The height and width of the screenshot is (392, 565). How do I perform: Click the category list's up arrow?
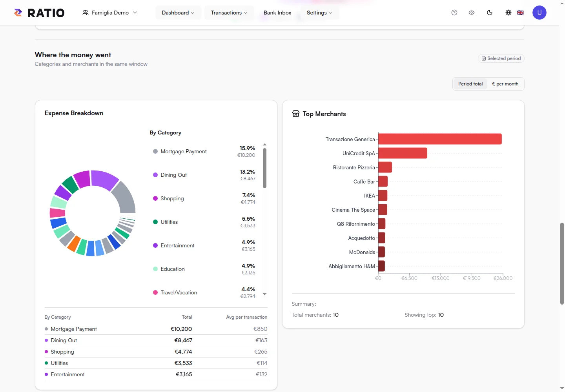point(264,145)
